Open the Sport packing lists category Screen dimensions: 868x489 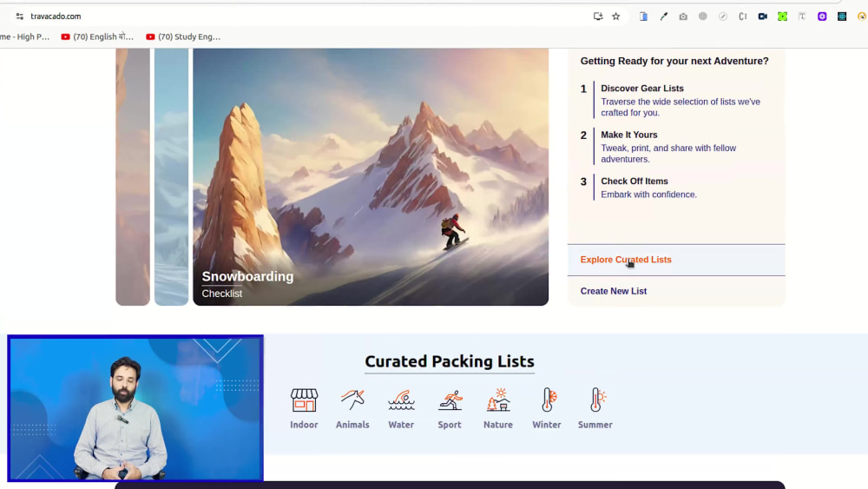(450, 409)
